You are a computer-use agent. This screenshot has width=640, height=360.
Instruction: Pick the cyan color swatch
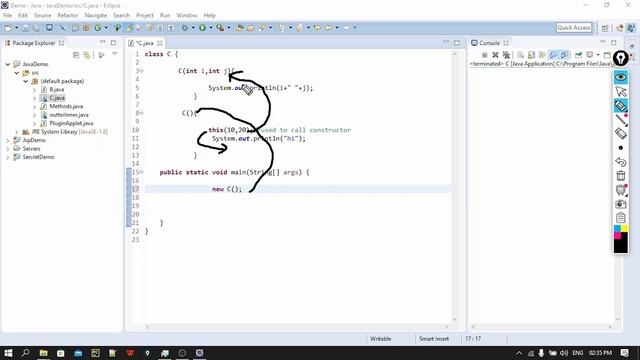[x=617, y=228]
